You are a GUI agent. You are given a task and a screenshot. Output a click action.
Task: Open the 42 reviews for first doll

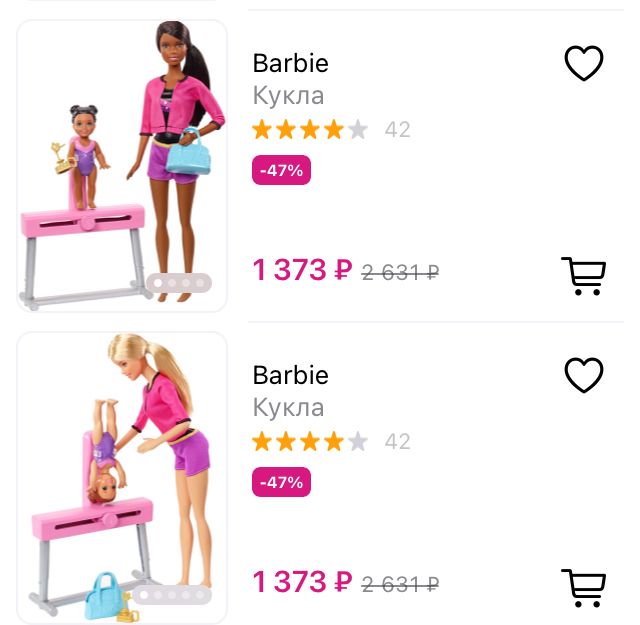(x=398, y=130)
